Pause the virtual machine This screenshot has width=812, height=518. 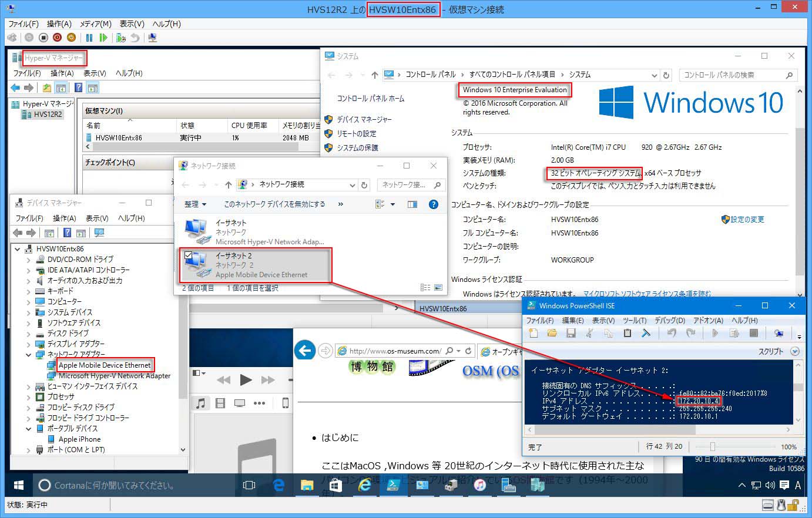pos(89,38)
